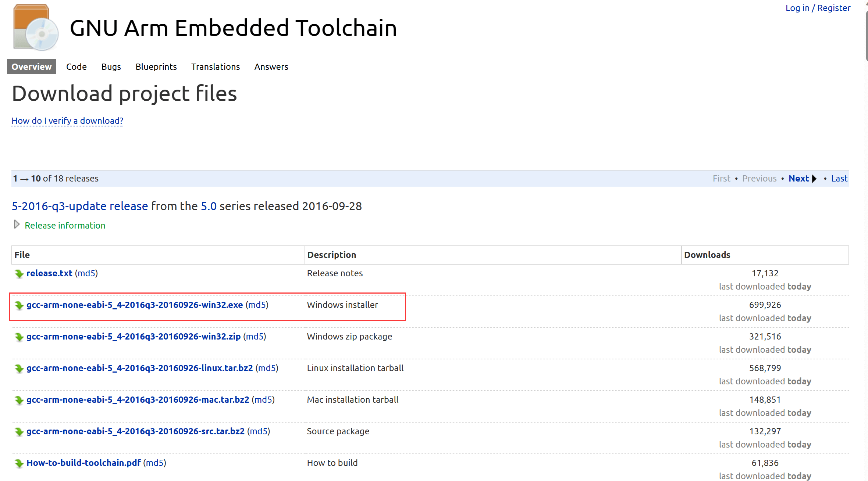868x481 pixels.
Task: Open the Bugs tab
Action: (111, 67)
